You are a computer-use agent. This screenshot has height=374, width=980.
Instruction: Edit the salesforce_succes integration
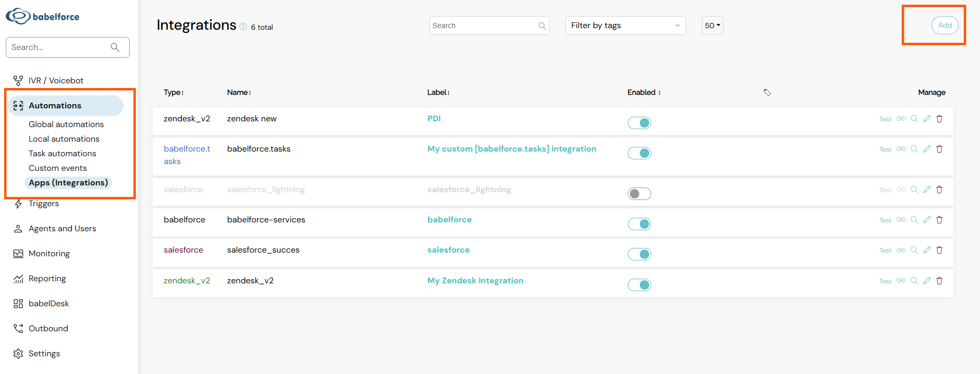pos(927,250)
